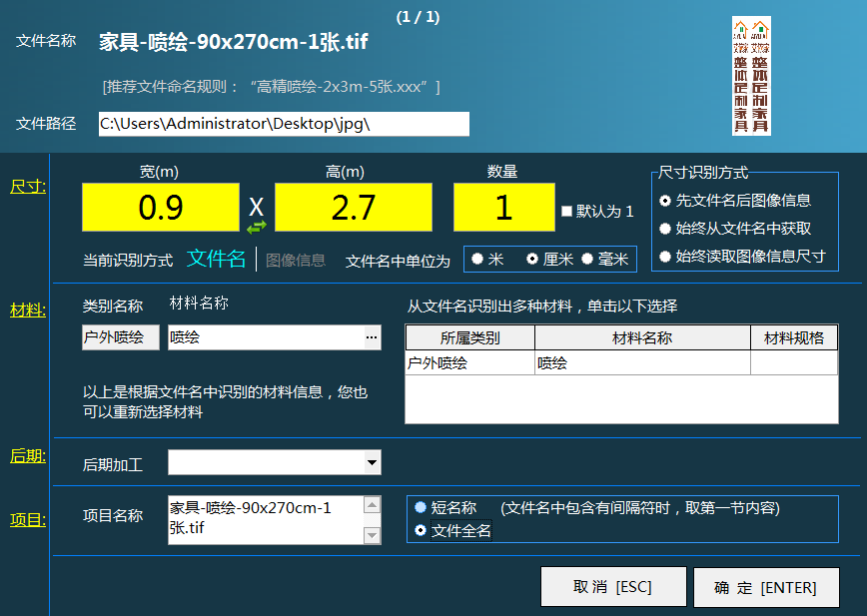Screen dimensions: 867x616
Task: Open the 材料 section link
Action: 27,310
